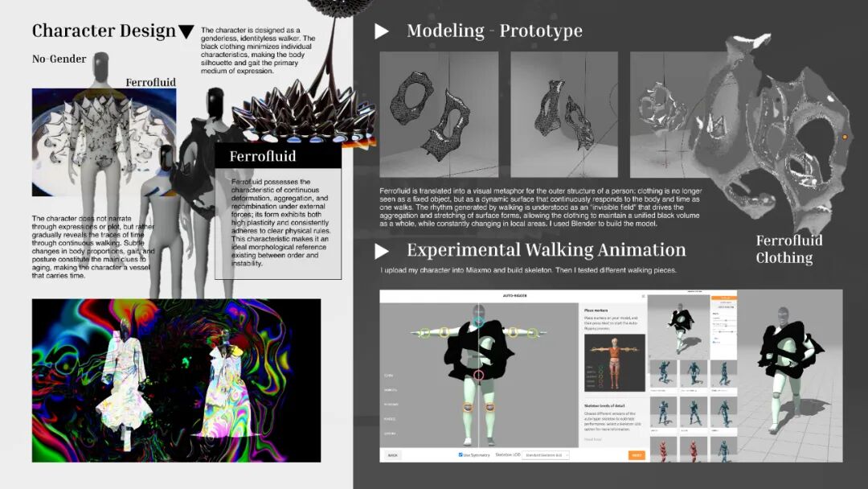Open the middle animation thumbnail in top row
This screenshot has height=489, width=868.
[693, 376]
